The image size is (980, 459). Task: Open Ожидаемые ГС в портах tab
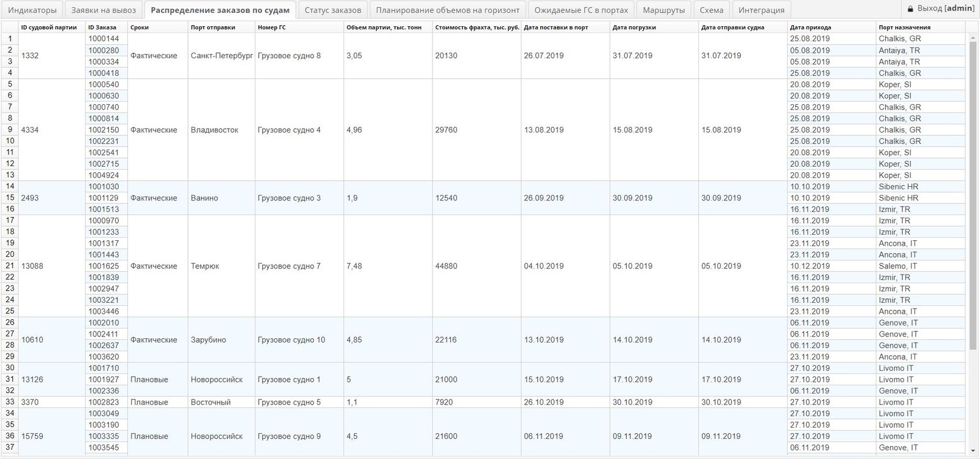[x=581, y=10]
